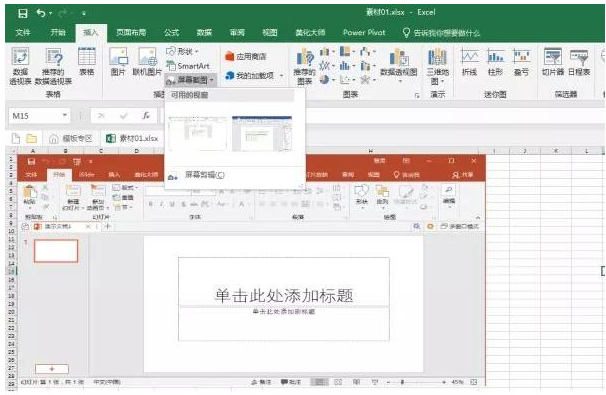This screenshot has height=395, width=606.
Task: Switch to the Page Layout (页面布局) tab
Action: 131,33
